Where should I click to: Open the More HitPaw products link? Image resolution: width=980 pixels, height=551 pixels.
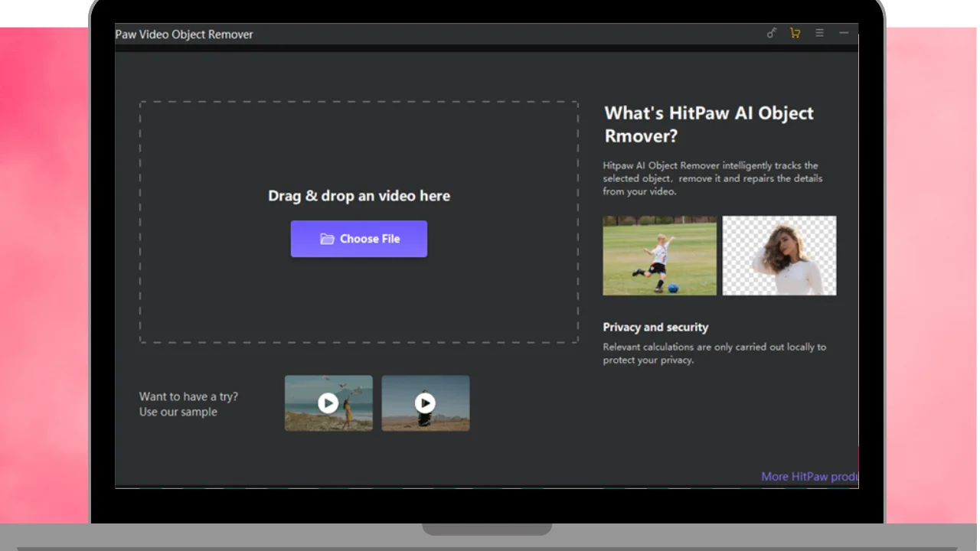[809, 476]
